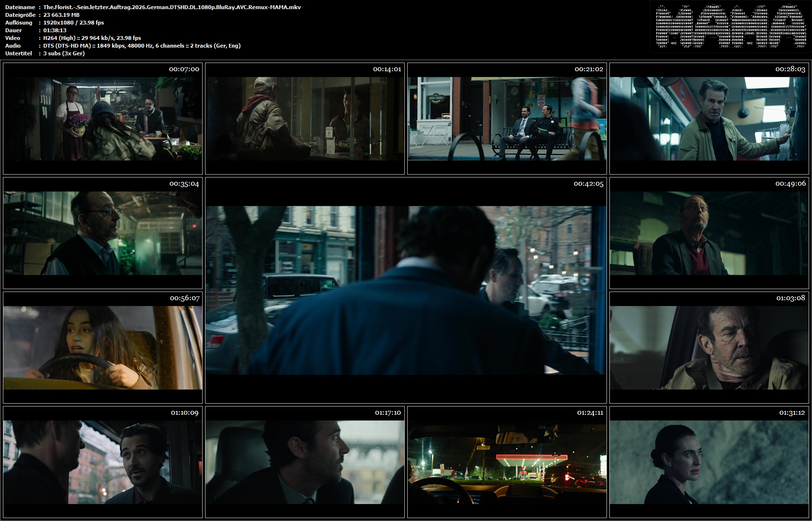The width and height of the screenshot is (812, 521).
Task: Click the resolution text 1920x1080 / 23.98 fps
Action: 73,23
